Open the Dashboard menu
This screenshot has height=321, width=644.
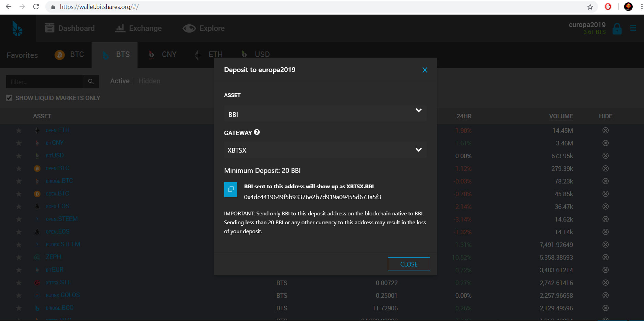pyautogui.click(x=70, y=28)
